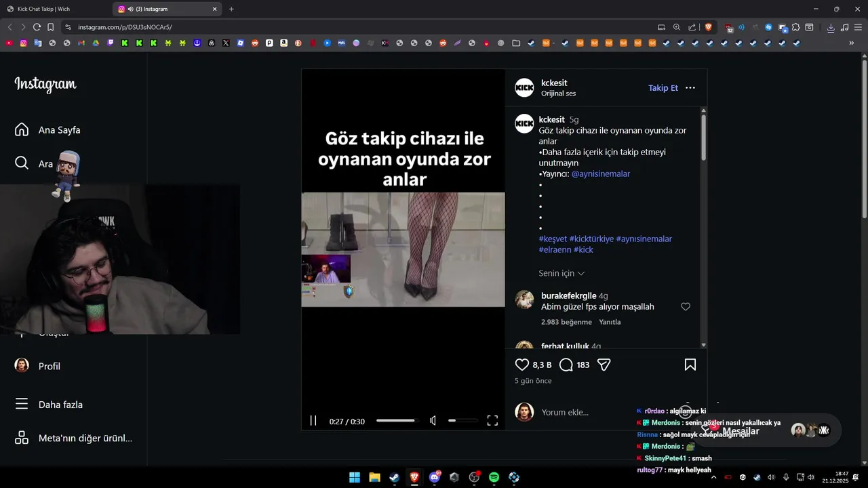The image size is (868, 488).
Task: Open the Daha fazla menu
Action: click(x=49, y=405)
